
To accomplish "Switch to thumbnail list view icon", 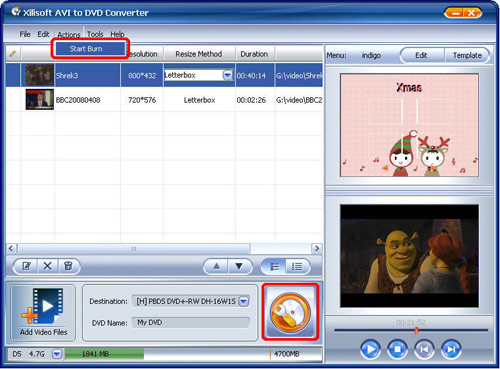I will click(x=274, y=267).
